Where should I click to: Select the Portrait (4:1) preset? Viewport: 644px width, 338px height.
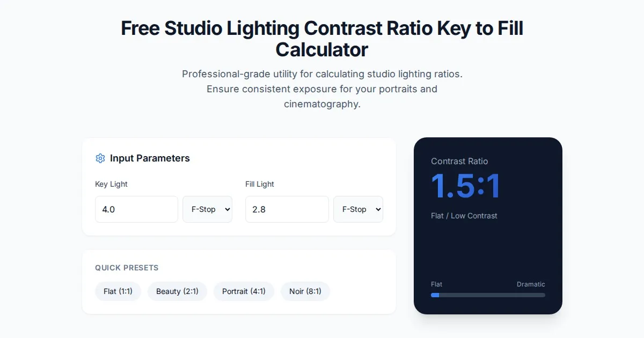coord(244,291)
